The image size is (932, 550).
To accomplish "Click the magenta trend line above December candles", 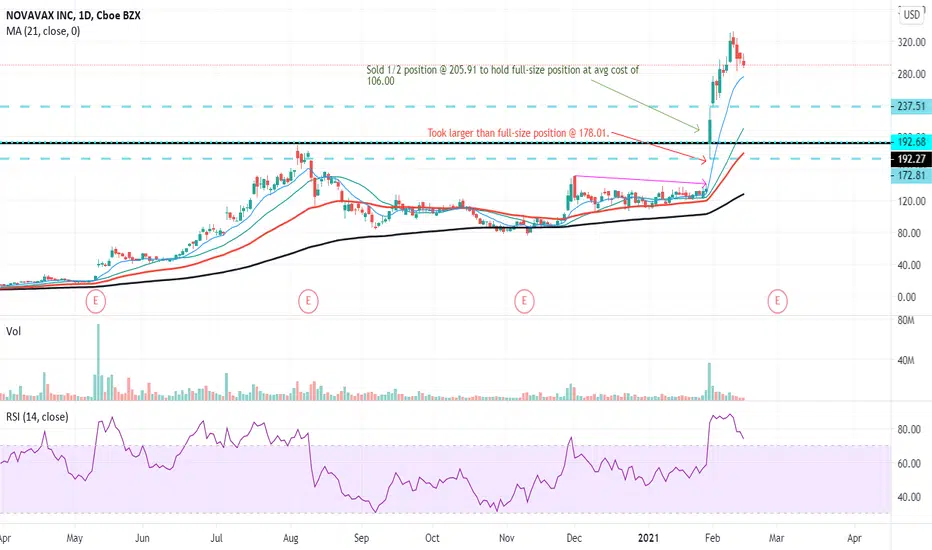I will (640, 180).
